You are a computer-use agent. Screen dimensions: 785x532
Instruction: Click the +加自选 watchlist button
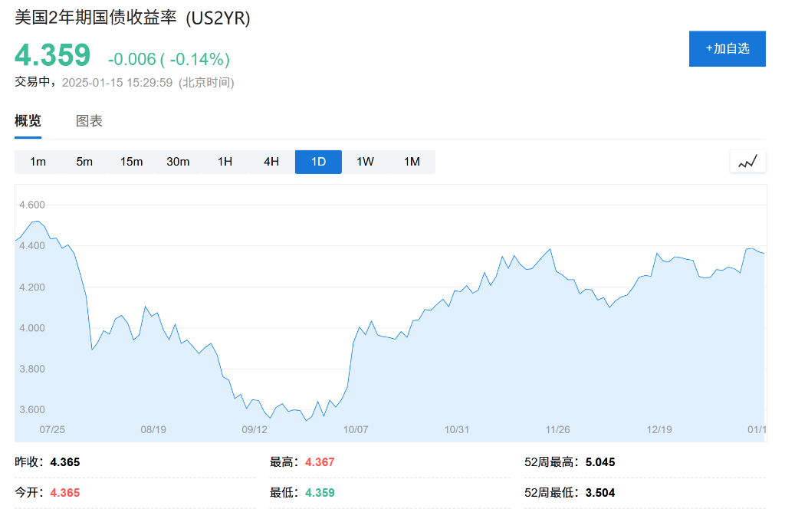click(x=727, y=48)
